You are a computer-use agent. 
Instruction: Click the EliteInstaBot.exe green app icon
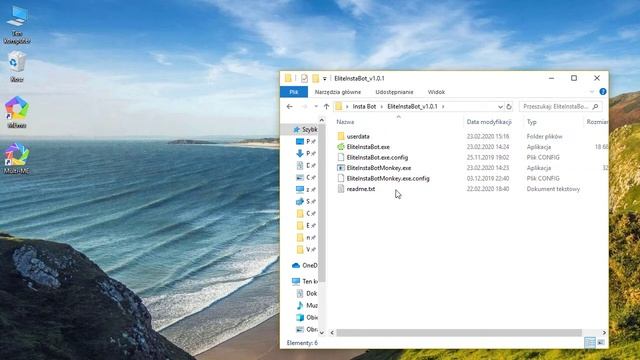(341, 147)
